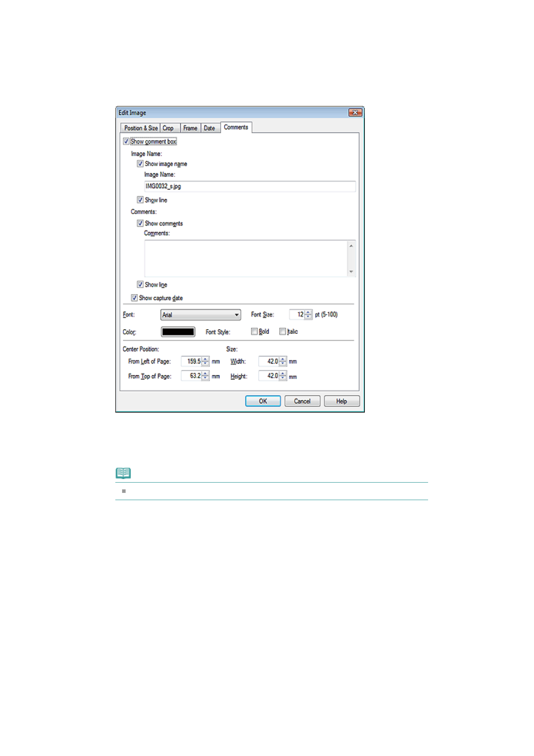Increase Font Size with up arrow
The width and height of the screenshot is (534, 756).
coord(308,312)
